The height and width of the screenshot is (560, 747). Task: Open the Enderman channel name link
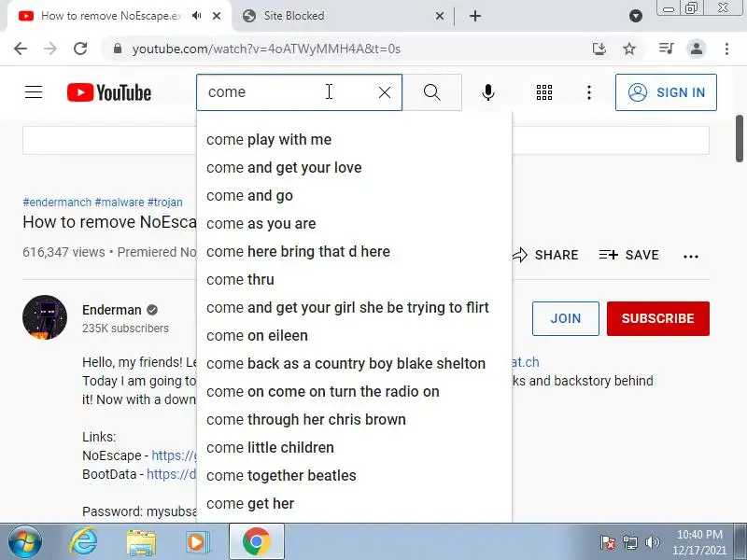(111, 310)
